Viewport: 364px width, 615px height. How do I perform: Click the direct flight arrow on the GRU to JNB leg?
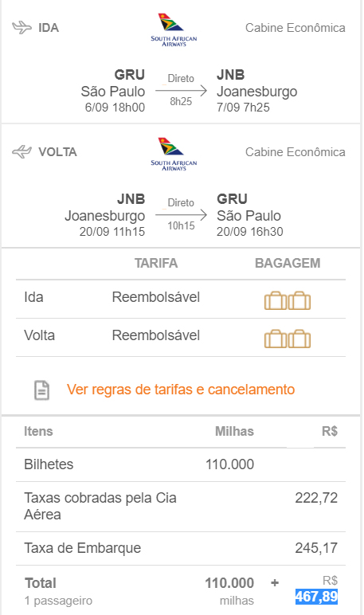coord(181,91)
